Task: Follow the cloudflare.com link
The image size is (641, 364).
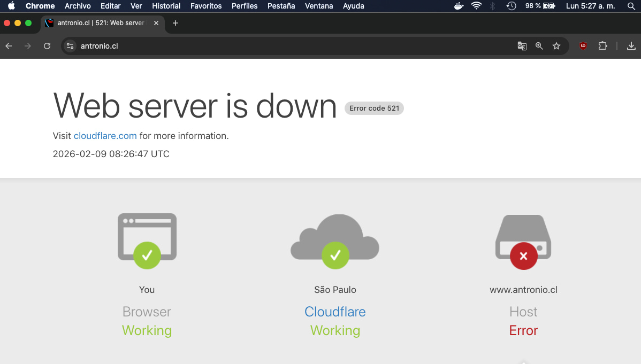Action: [105, 136]
